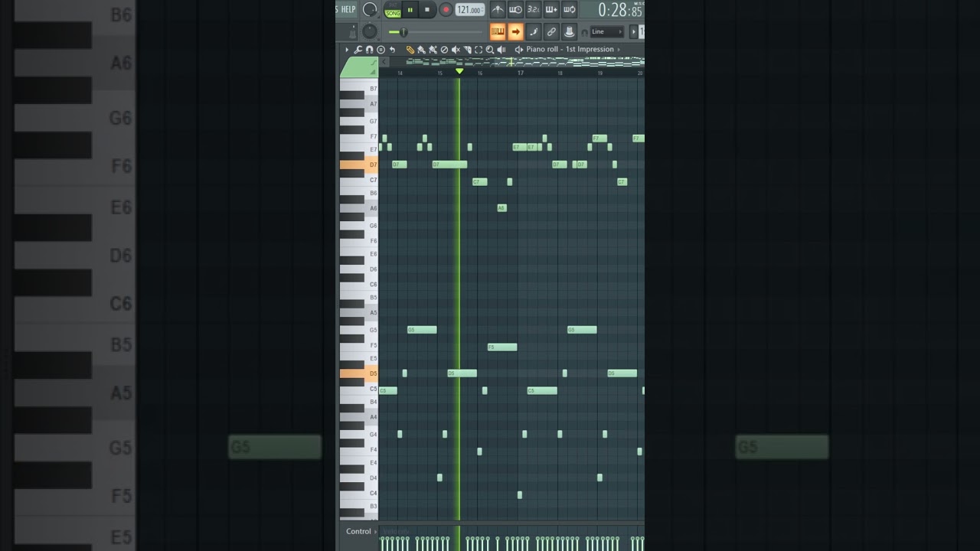Toggle typing keyboard to piano

pyautogui.click(x=498, y=31)
